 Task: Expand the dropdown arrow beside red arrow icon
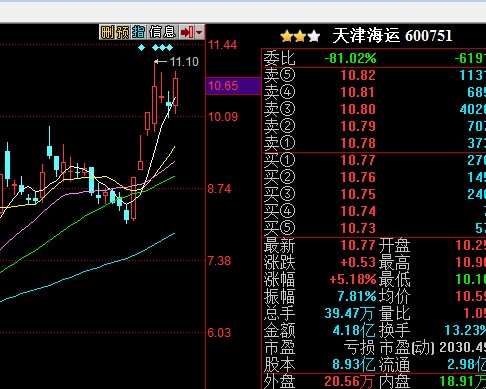[x=199, y=32]
